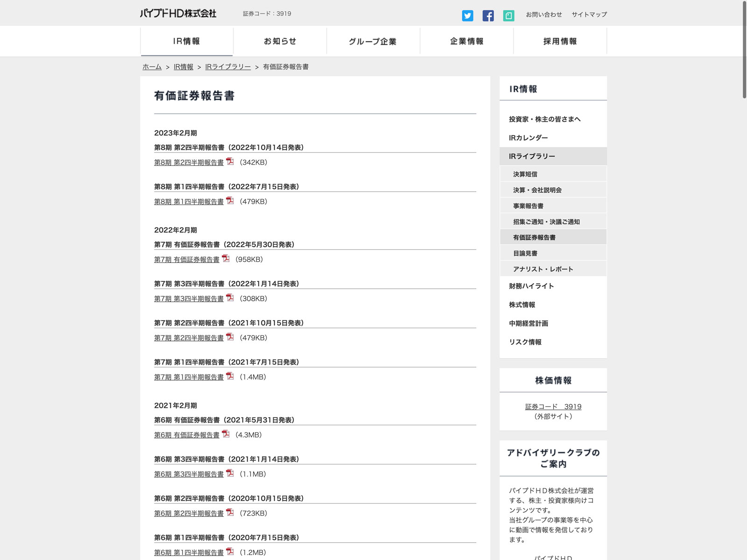747x560 pixels.
Task: Open the IR情報 main navigation tab
Action: [187, 41]
